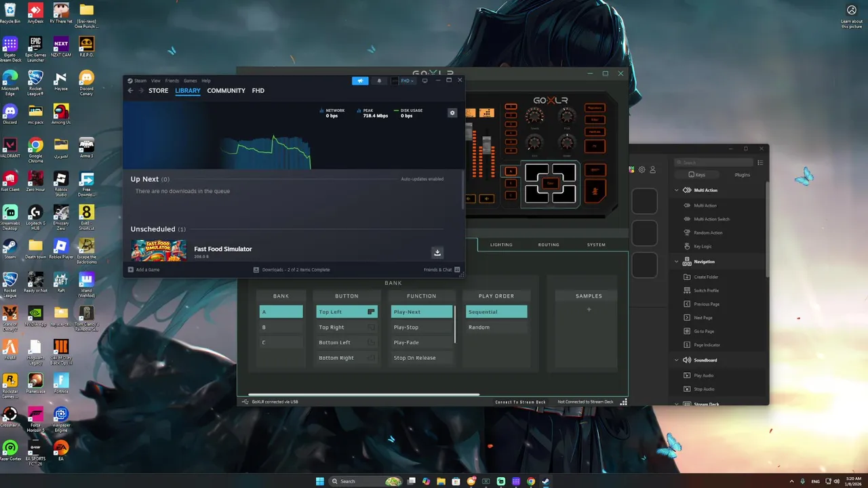Adjust the GoXLR Pitch knob
868x488 pixels.
click(566, 116)
